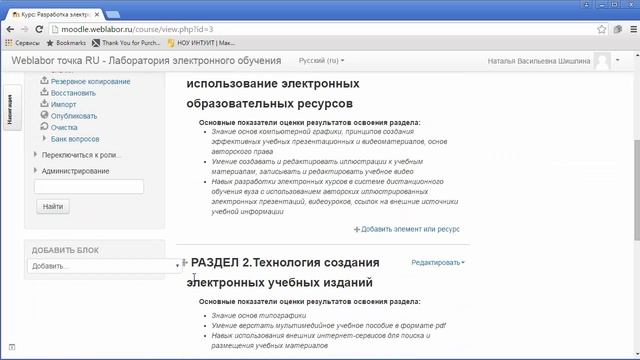The image size is (640, 360).
Task: Open the Очистка link
Action: (x=64, y=127)
